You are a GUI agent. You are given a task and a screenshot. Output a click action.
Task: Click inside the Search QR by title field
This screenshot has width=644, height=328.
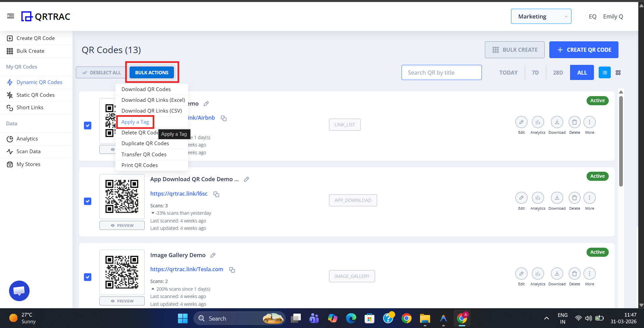441,72
